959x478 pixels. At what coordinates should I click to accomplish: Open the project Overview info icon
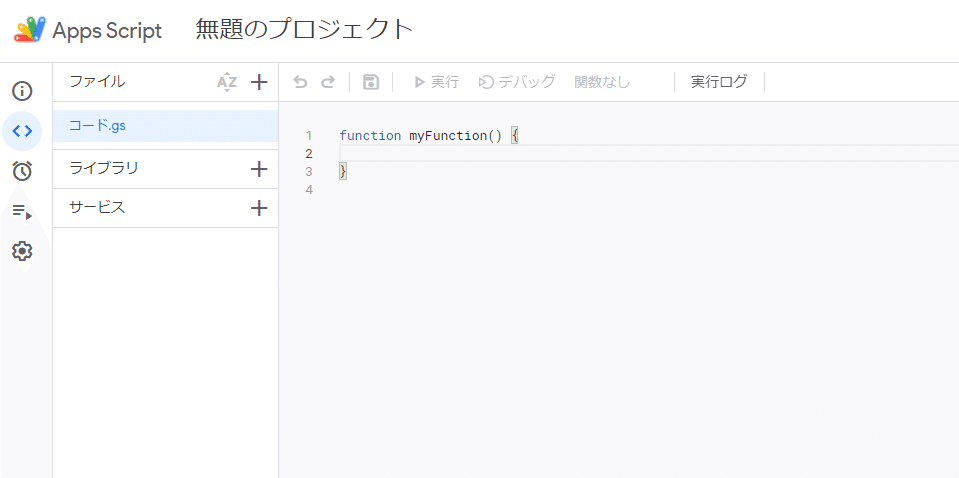point(22,91)
